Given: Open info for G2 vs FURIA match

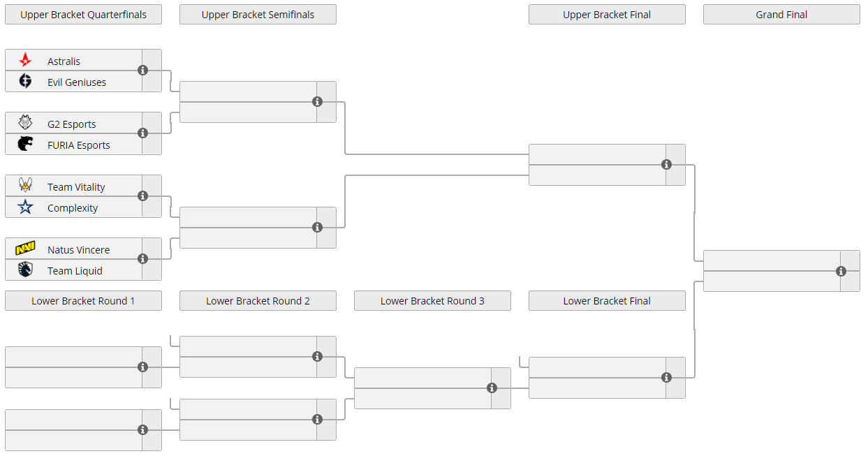Looking at the screenshot, I should pyautogui.click(x=143, y=133).
